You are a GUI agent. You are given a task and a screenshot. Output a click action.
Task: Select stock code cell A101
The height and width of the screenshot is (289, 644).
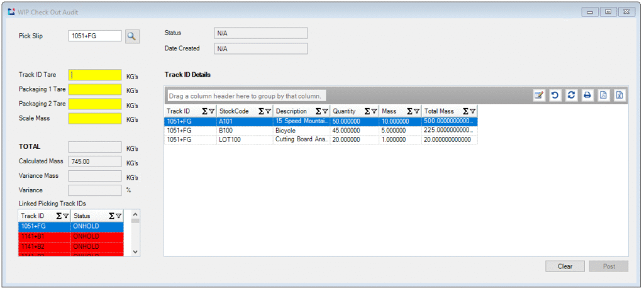[245, 121]
